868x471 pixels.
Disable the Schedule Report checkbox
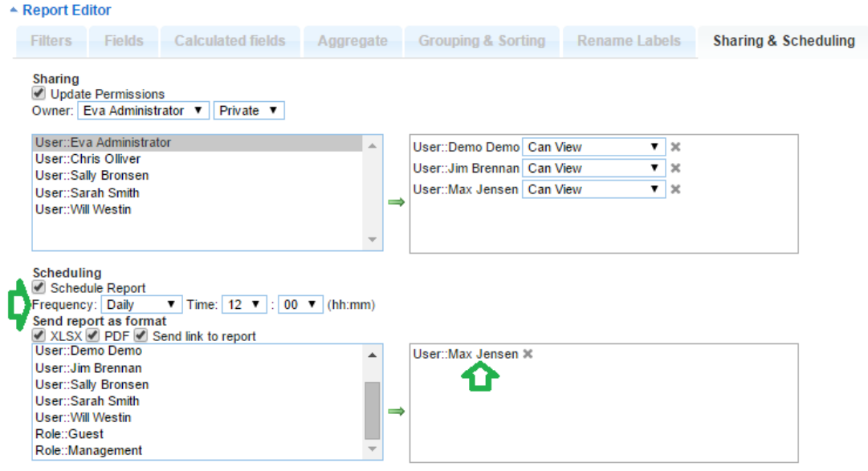39,287
